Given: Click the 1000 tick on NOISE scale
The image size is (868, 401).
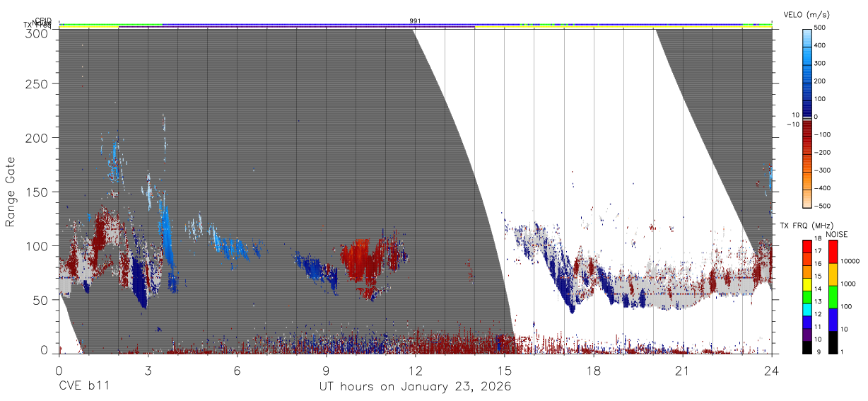Looking at the screenshot, I should tap(848, 284).
